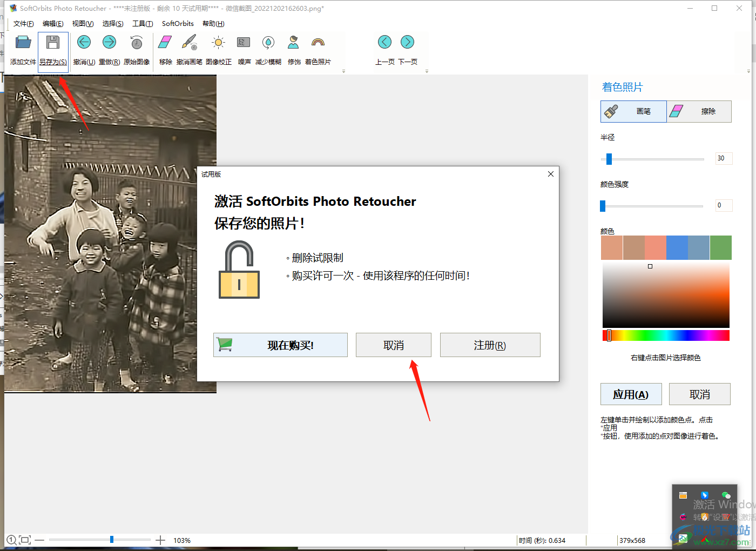Click the radius slider handle
The height and width of the screenshot is (551, 756).
[609, 159]
